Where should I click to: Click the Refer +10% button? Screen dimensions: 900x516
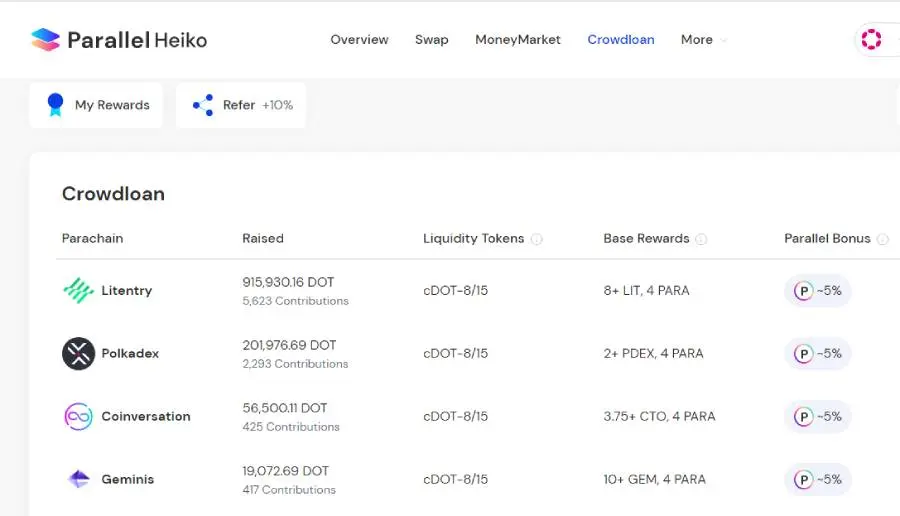[x=241, y=105]
